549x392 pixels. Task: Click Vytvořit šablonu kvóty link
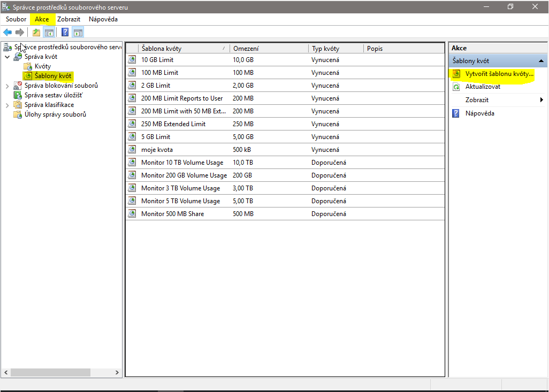tap(499, 74)
